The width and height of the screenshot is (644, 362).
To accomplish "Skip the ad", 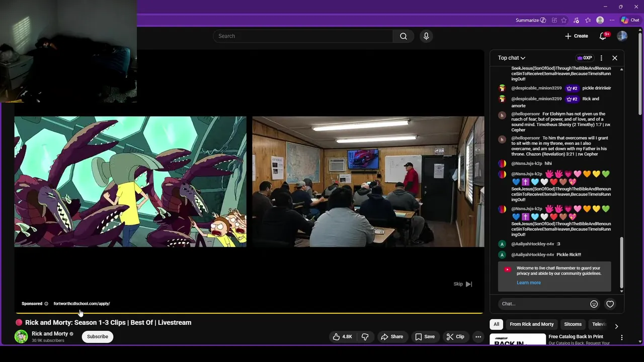I will 463,284.
